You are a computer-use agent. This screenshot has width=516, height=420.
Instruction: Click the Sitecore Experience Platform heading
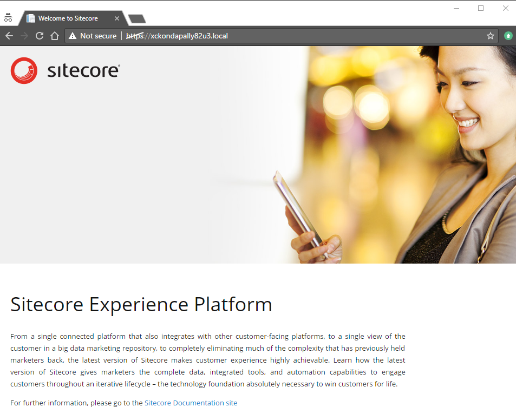pyautogui.click(x=141, y=305)
